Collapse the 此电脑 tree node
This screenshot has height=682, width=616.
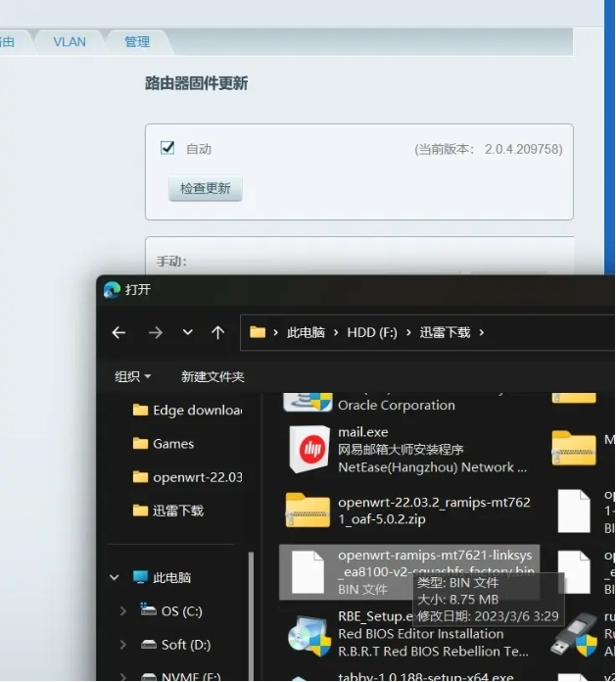click(115, 577)
